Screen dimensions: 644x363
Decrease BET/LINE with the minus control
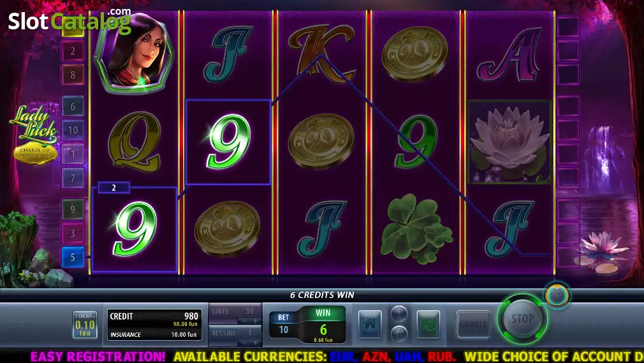point(244,343)
